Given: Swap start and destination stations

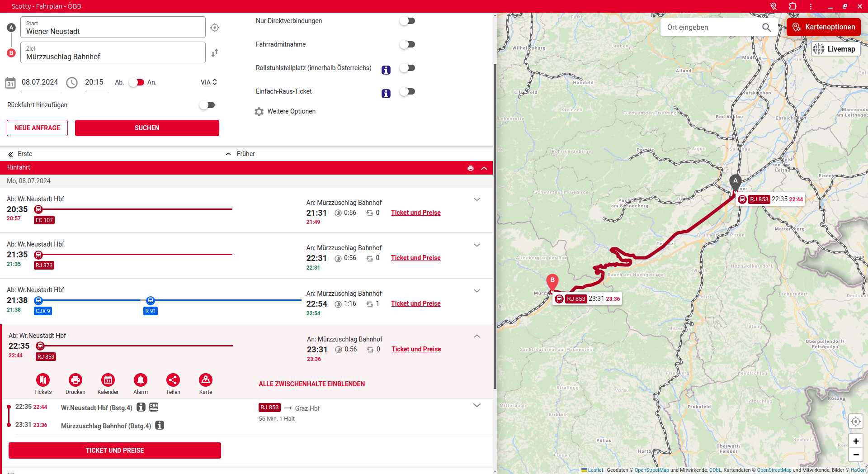Looking at the screenshot, I should pos(215,53).
